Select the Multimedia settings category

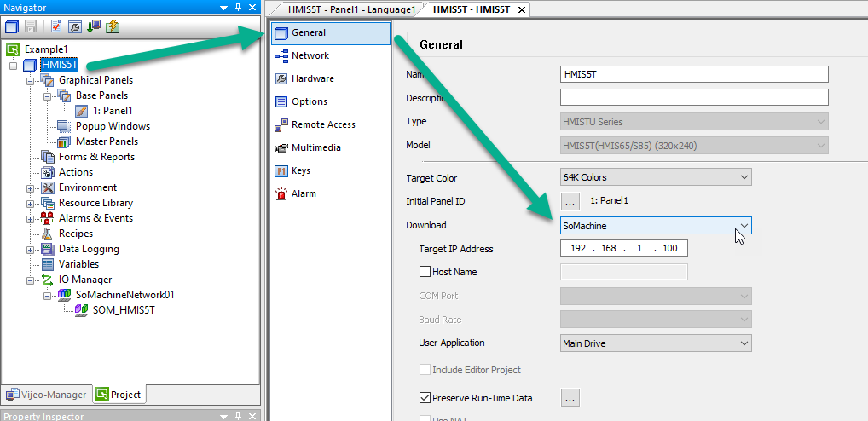coord(331,147)
